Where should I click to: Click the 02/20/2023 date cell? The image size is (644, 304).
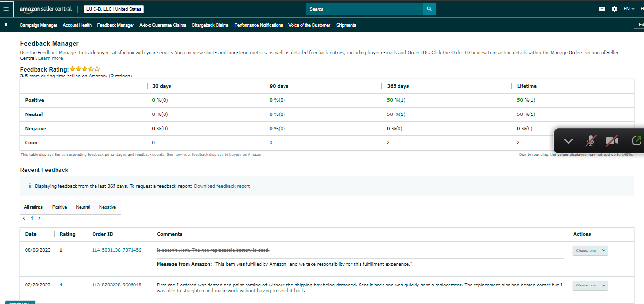click(38, 285)
